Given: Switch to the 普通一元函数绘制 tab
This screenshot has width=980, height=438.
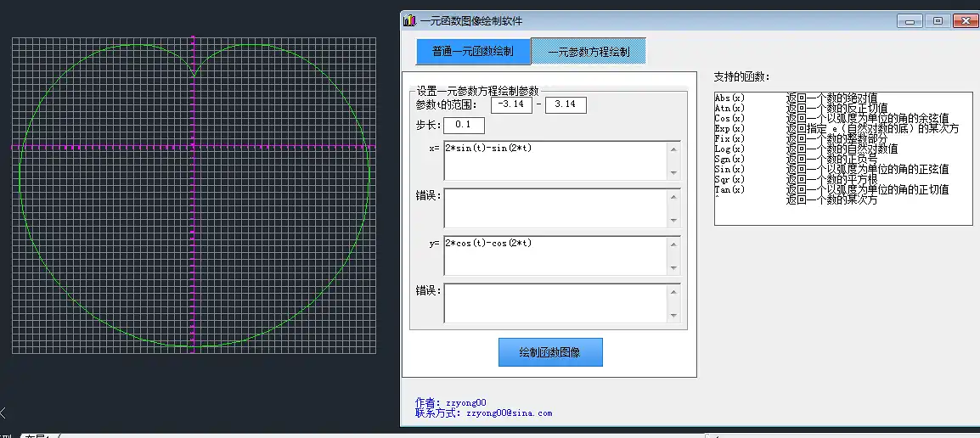Looking at the screenshot, I should [472, 52].
